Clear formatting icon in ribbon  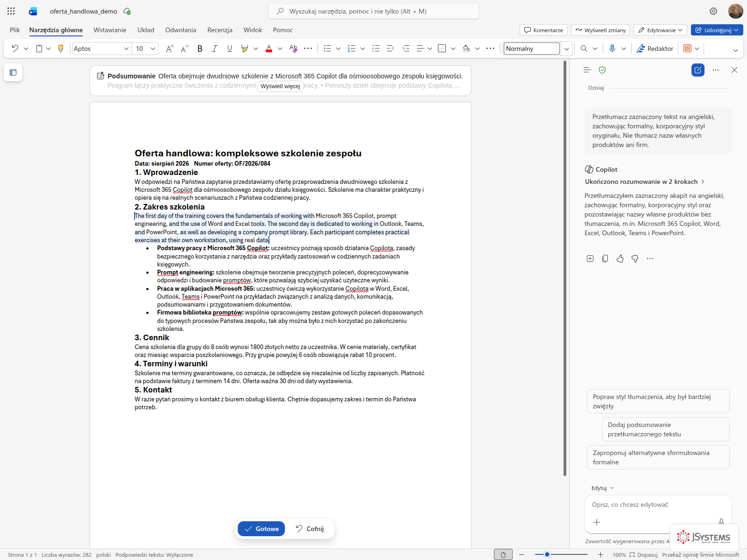[x=293, y=49]
